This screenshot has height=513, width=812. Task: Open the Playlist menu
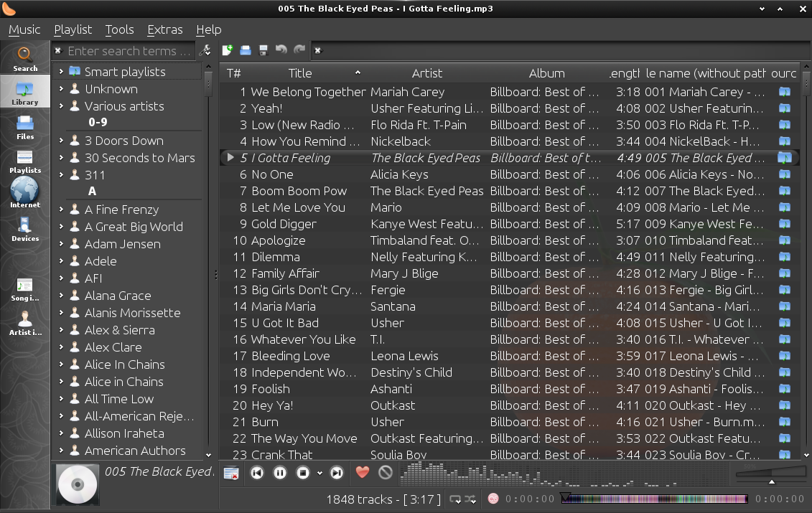pos(73,29)
